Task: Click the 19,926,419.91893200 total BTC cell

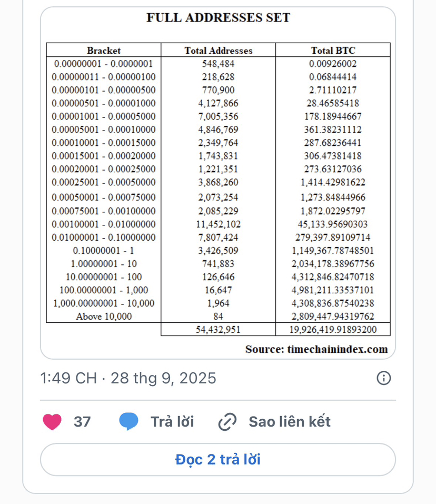Action: 333,330
